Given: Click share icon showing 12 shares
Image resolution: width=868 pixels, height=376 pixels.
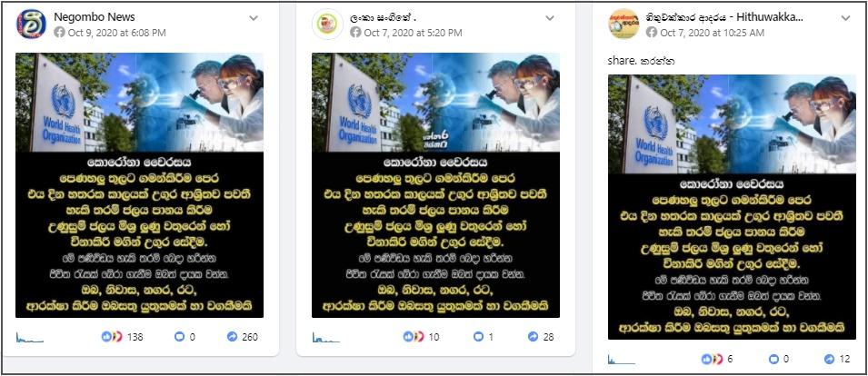Looking at the screenshot, I should [x=829, y=359].
